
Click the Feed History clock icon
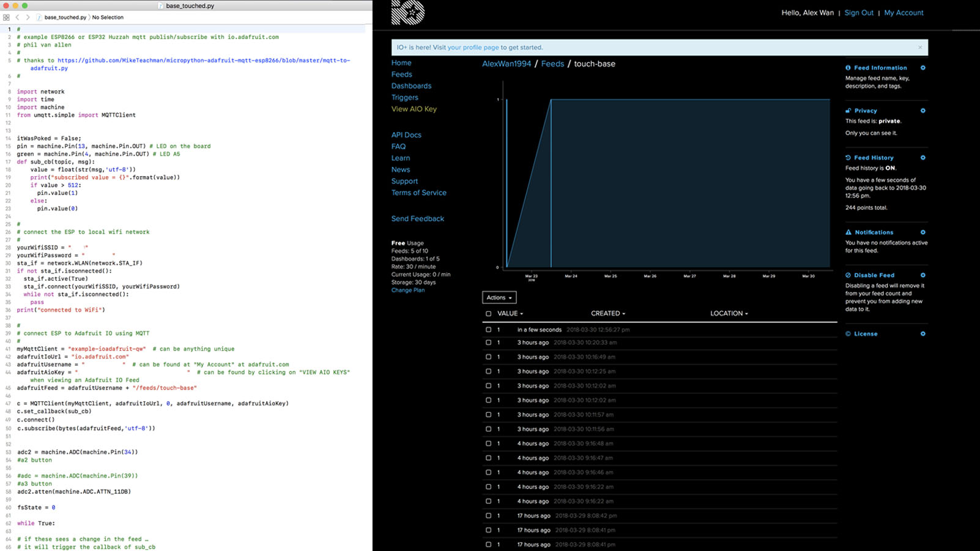pos(848,158)
